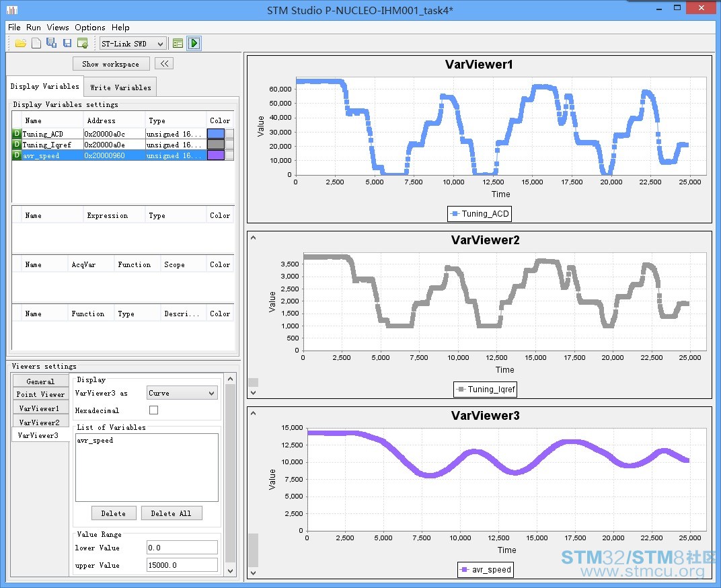Open the Run menu
This screenshot has width=721, height=588.
[x=34, y=27]
